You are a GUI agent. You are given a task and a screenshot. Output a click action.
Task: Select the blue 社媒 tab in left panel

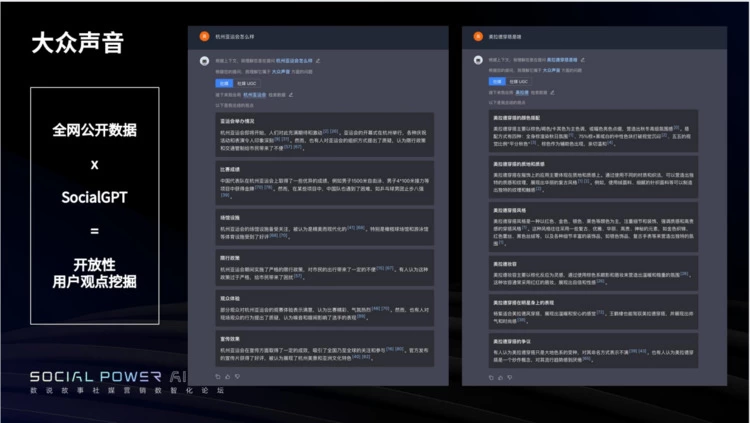click(x=225, y=82)
